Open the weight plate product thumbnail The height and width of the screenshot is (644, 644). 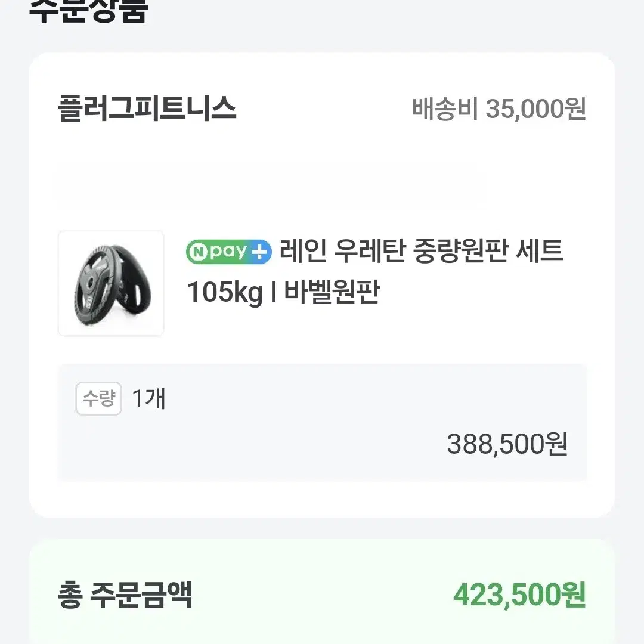click(x=111, y=283)
